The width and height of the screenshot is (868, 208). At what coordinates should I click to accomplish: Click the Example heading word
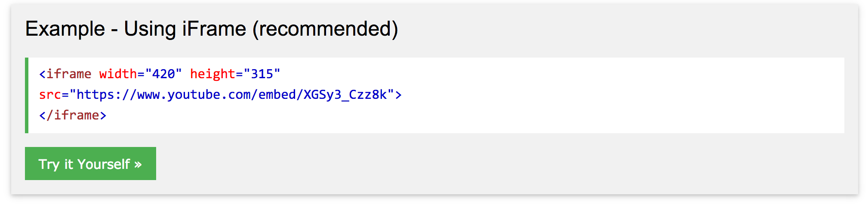[65, 29]
